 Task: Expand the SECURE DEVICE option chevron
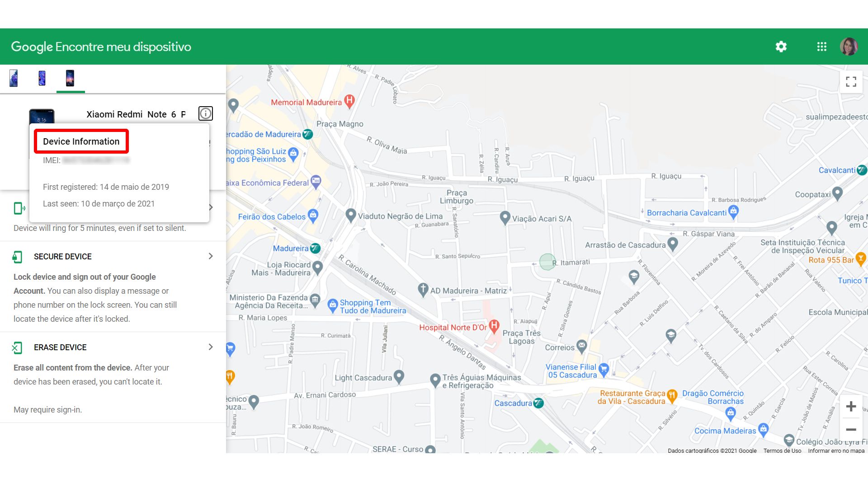[211, 256]
